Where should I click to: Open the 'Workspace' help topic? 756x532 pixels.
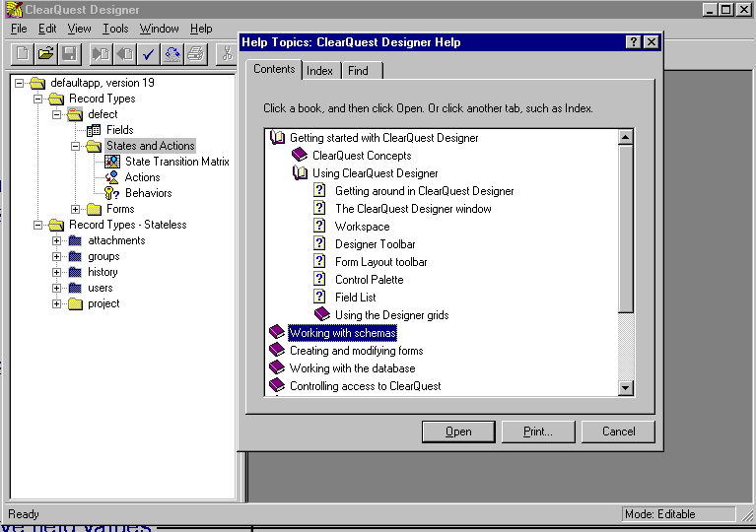(x=362, y=227)
